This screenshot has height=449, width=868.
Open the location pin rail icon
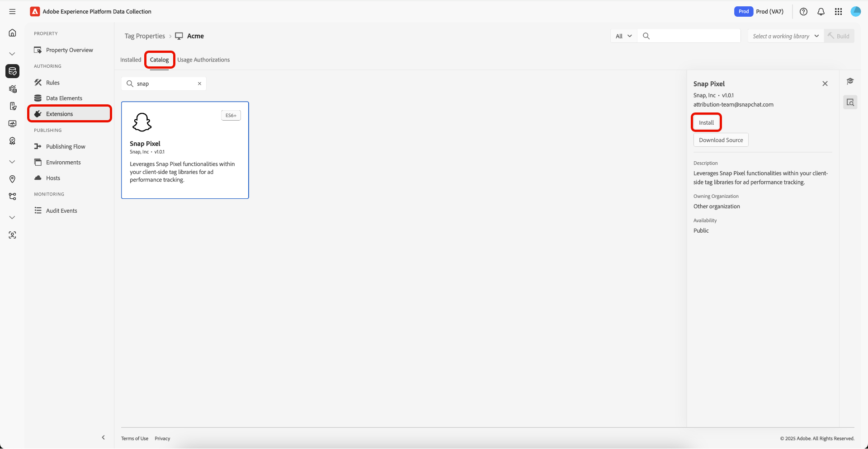pyautogui.click(x=12, y=179)
